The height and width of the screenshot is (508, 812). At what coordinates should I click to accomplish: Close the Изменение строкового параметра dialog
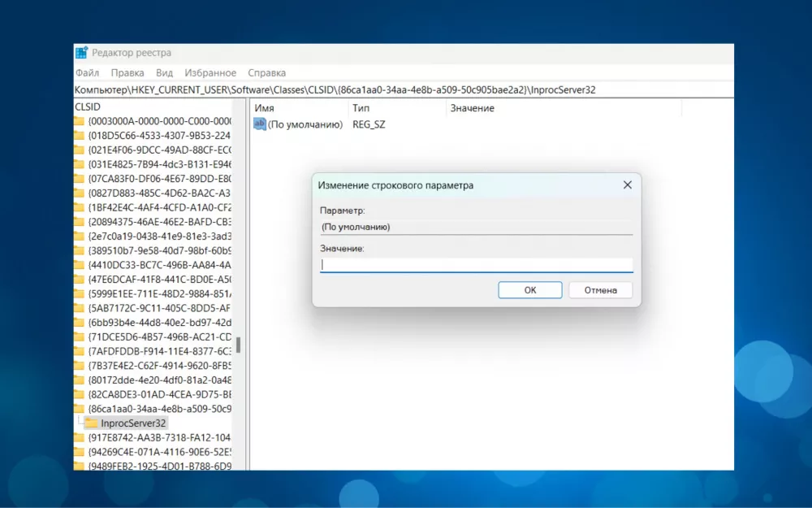click(x=627, y=185)
